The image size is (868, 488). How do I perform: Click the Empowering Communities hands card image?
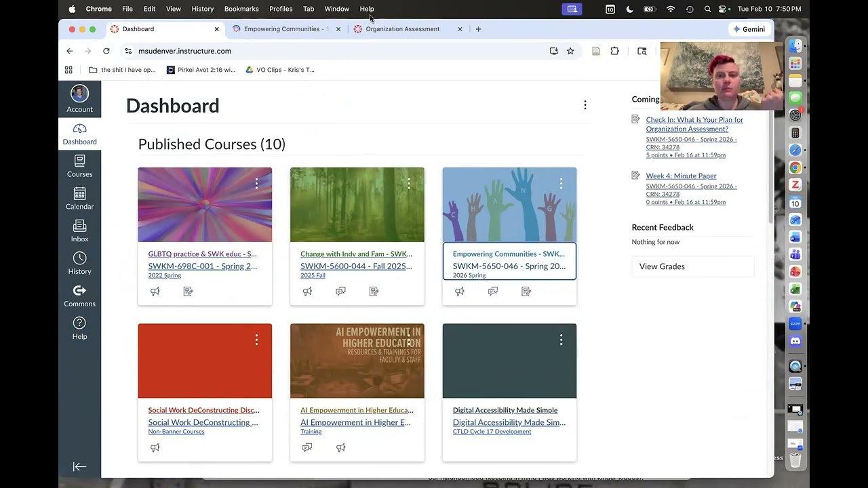(x=509, y=205)
